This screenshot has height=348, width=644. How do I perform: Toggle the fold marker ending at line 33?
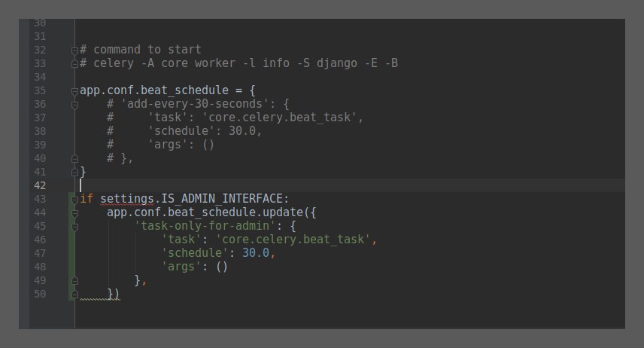tap(74, 64)
